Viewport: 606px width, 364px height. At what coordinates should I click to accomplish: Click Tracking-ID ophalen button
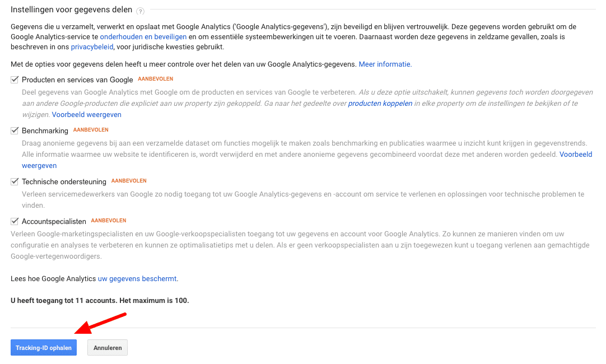(44, 348)
